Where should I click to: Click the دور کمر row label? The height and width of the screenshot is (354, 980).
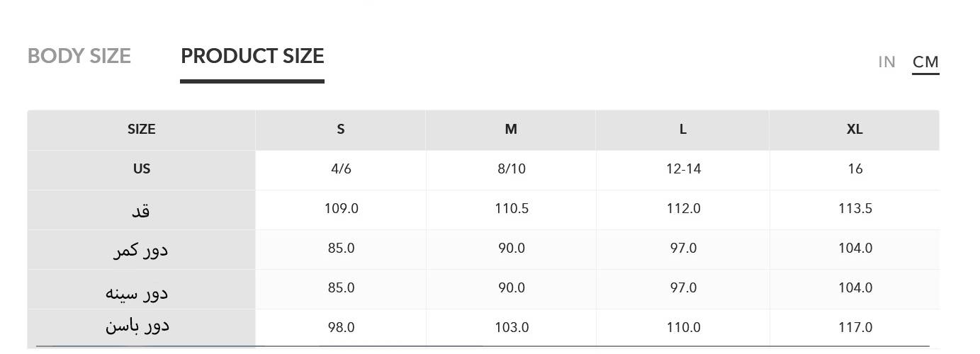pos(142,251)
